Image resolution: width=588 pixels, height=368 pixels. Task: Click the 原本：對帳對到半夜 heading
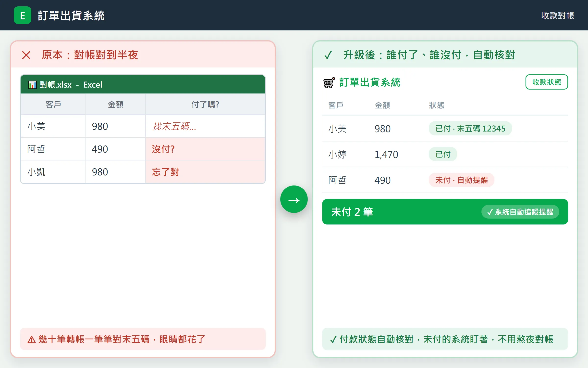pos(90,55)
